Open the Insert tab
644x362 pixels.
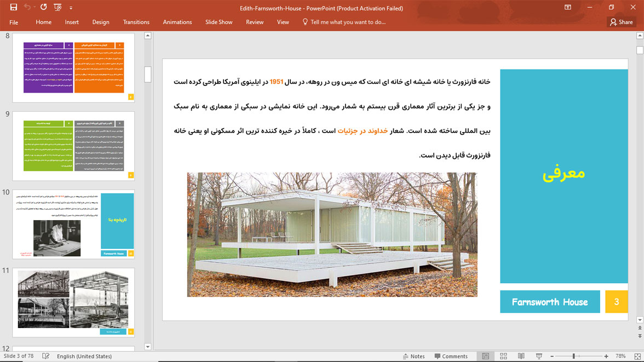[x=71, y=22]
